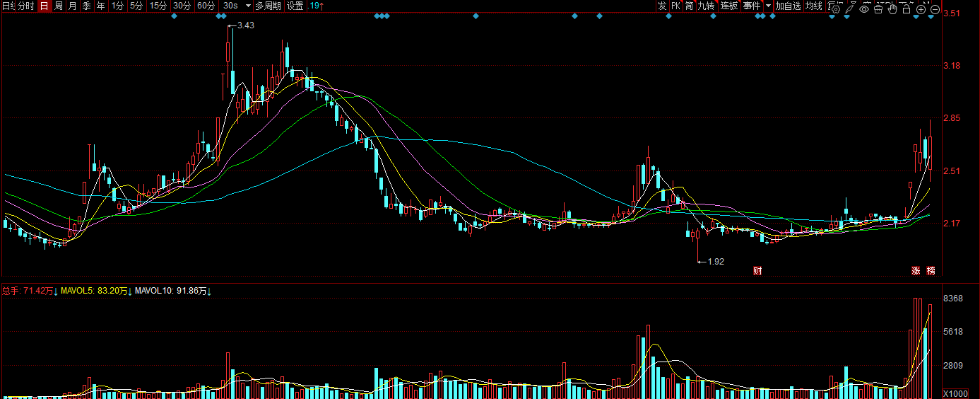This screenshot has width=980, height=399.
Task: Click the X1000 volume unit label
Action: coord(955,393)
